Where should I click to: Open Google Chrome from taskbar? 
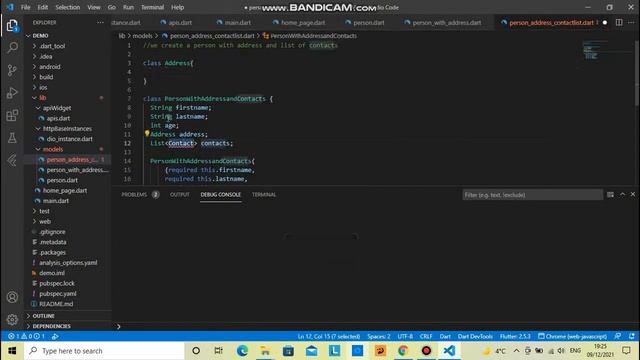coord(403,351)
